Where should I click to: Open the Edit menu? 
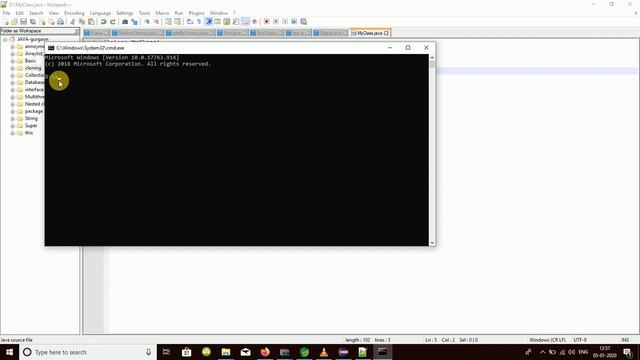pos(19,13)
